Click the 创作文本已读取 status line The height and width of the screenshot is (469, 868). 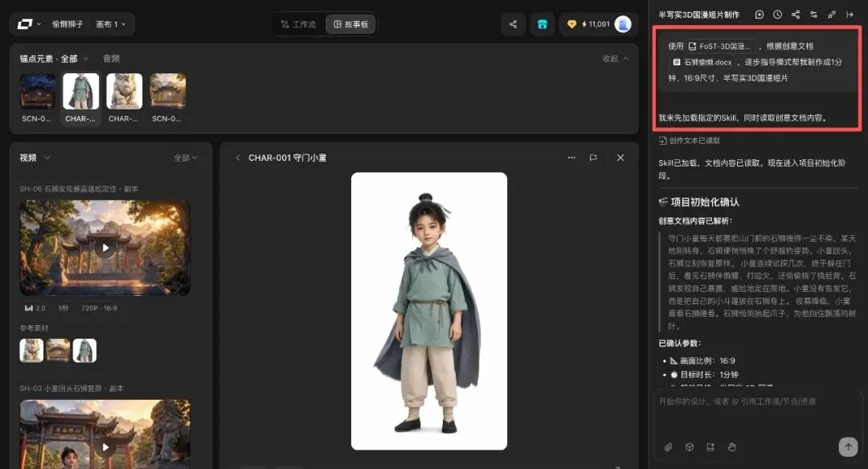pyautogui.click(x=690, y=141)
